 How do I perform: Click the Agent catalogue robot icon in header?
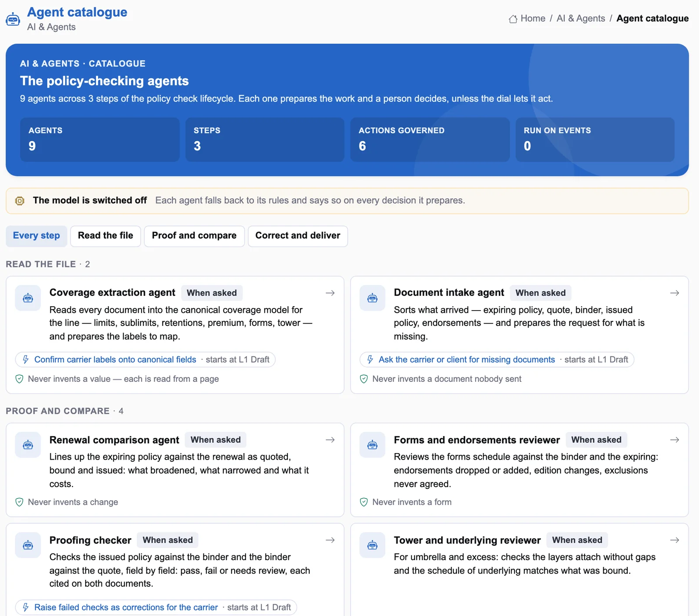tap(13, 19)
